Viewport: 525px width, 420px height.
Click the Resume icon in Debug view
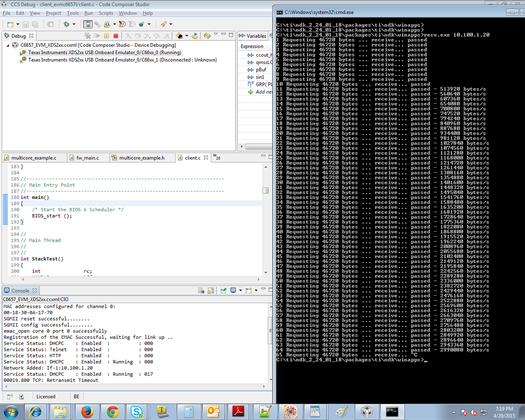coord(97,36)
